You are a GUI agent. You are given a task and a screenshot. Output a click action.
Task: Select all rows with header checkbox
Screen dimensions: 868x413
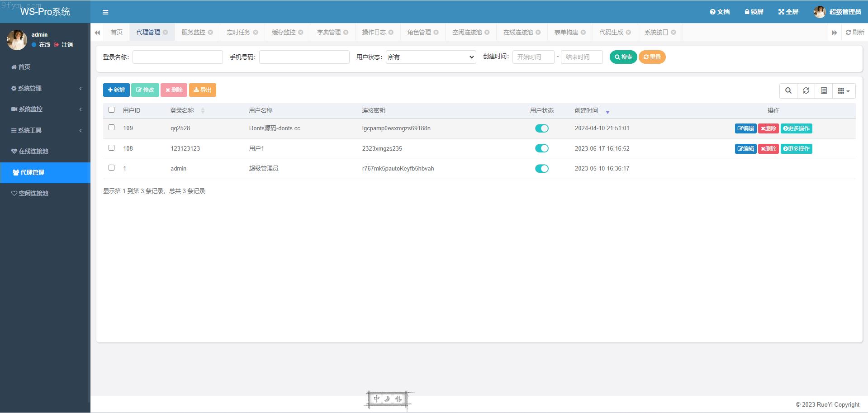(112, 110)
